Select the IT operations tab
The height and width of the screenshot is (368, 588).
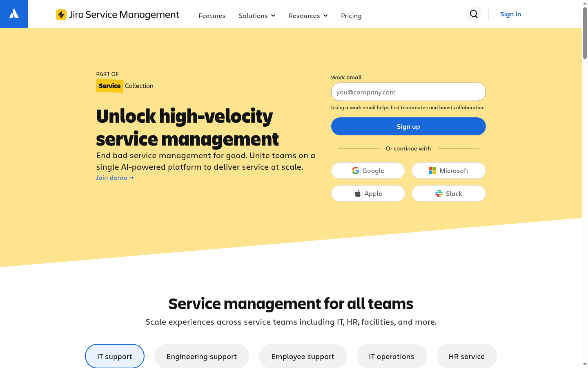[392, 356]
